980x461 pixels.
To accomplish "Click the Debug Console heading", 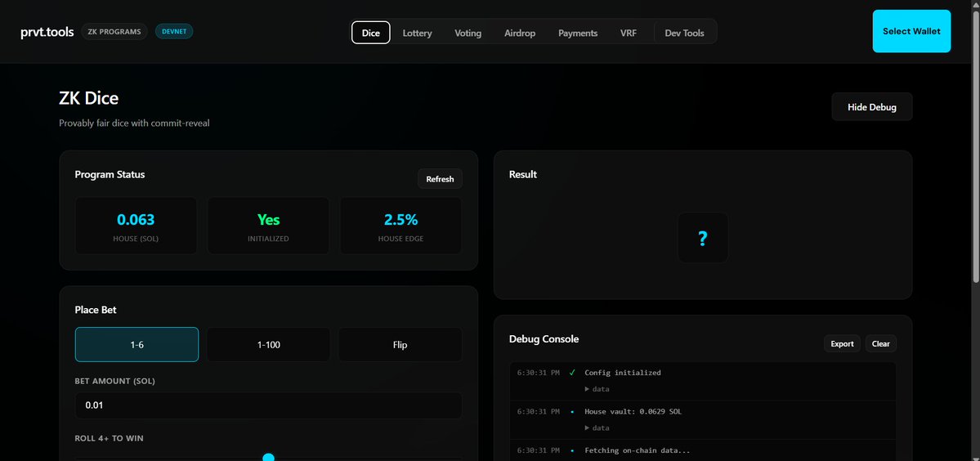I will [x=544, y=339].
